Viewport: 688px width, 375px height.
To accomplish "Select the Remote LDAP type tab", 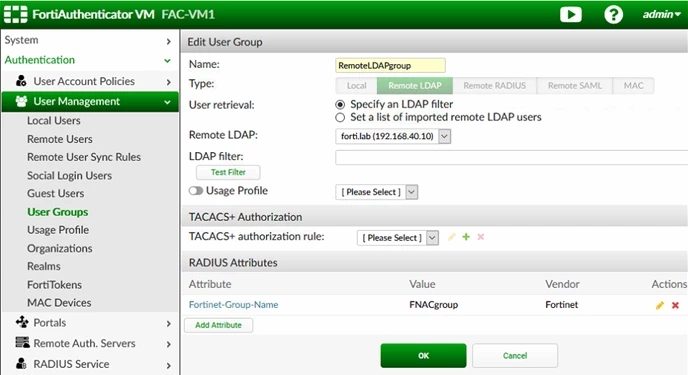I will click(x=415, y=86).
